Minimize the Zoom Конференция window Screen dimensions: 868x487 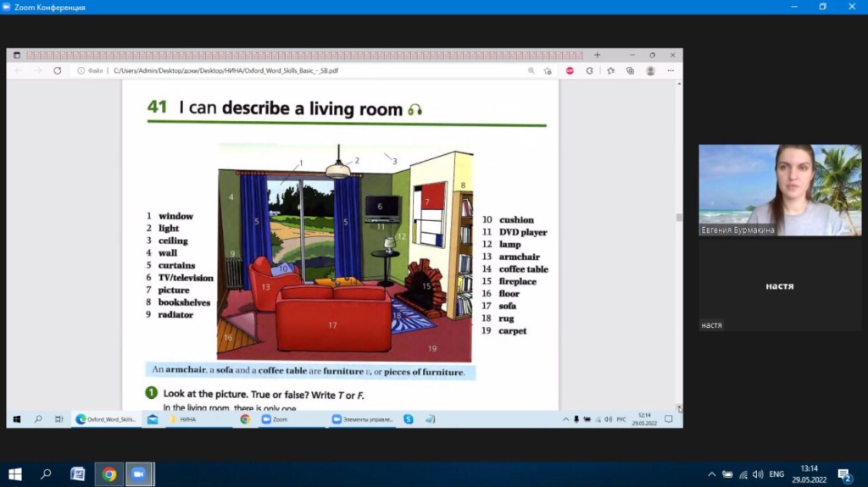[793, 7]
